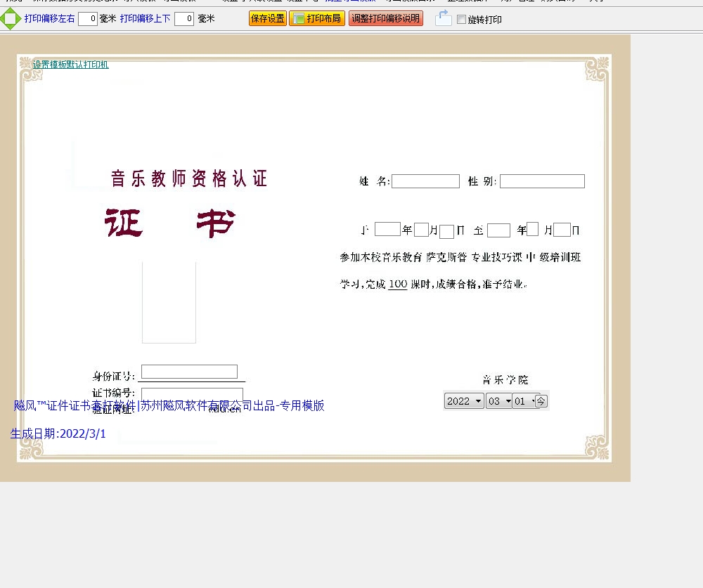
Task: Open the year dropdown showing 2022
Action: pyautogui.click(x=464, y=401)
